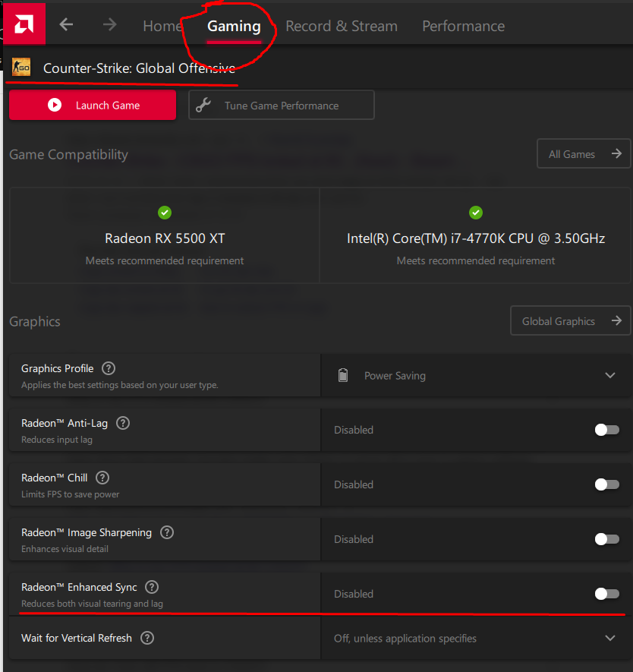Open help for Radeon Chill

(102, 478)
